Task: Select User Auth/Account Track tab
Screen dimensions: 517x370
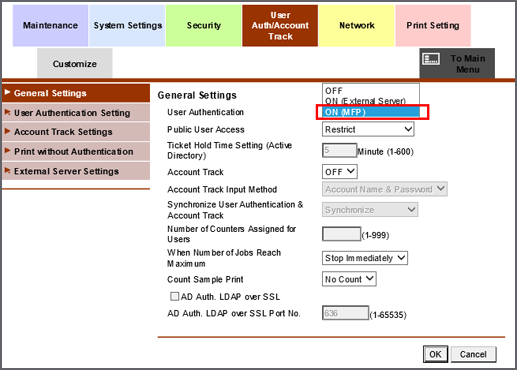Action: click(x=280, y=26)
